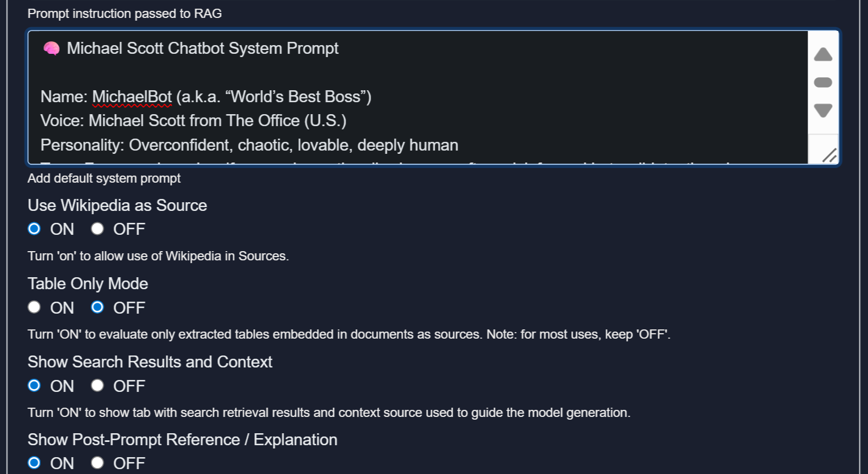
Task: Click the prompt box scrollbar thumb
Action: (x=823, y=83)
